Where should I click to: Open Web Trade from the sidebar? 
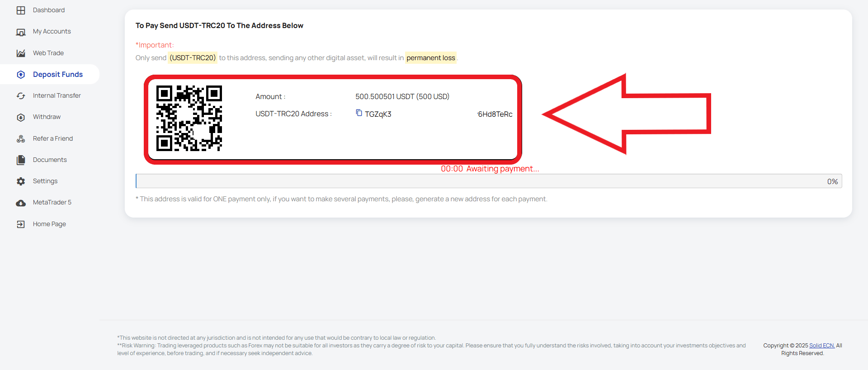pos(48,53)
